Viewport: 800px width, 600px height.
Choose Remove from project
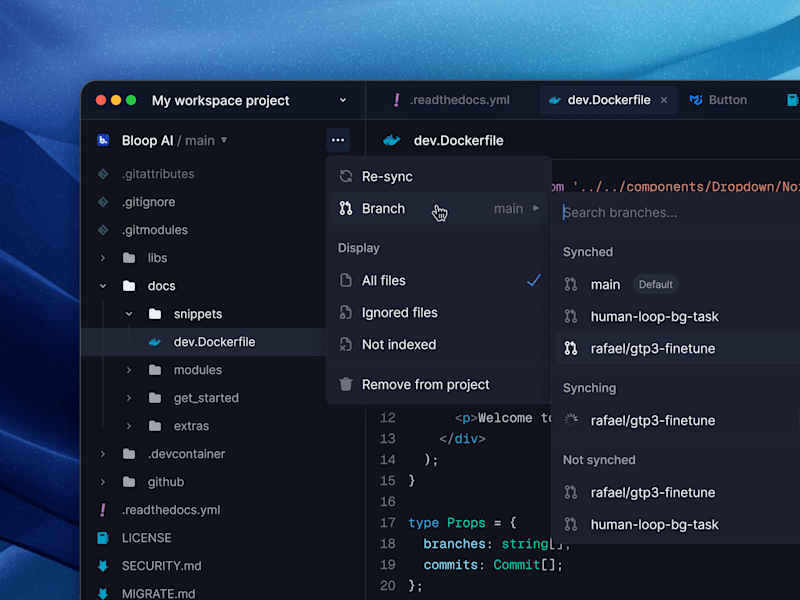[439, 384]
